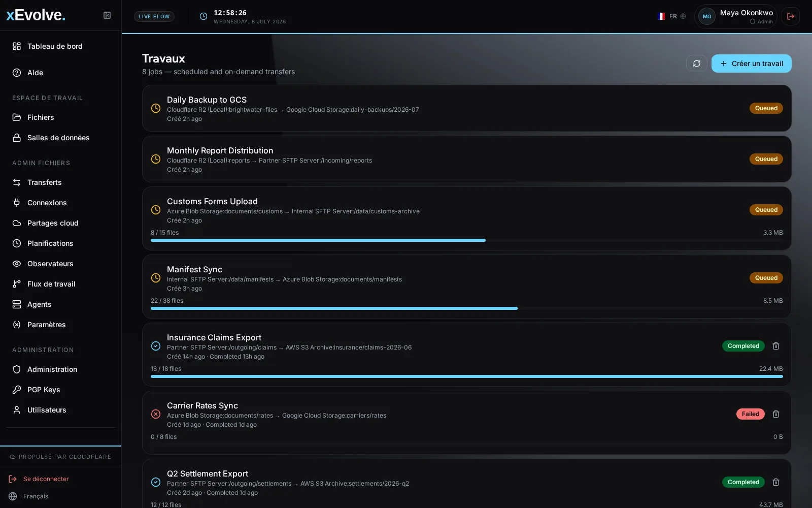The image size is (812, 508).
Task: Click the logout icon beside Maya Okonkwo
Action: 791,16
